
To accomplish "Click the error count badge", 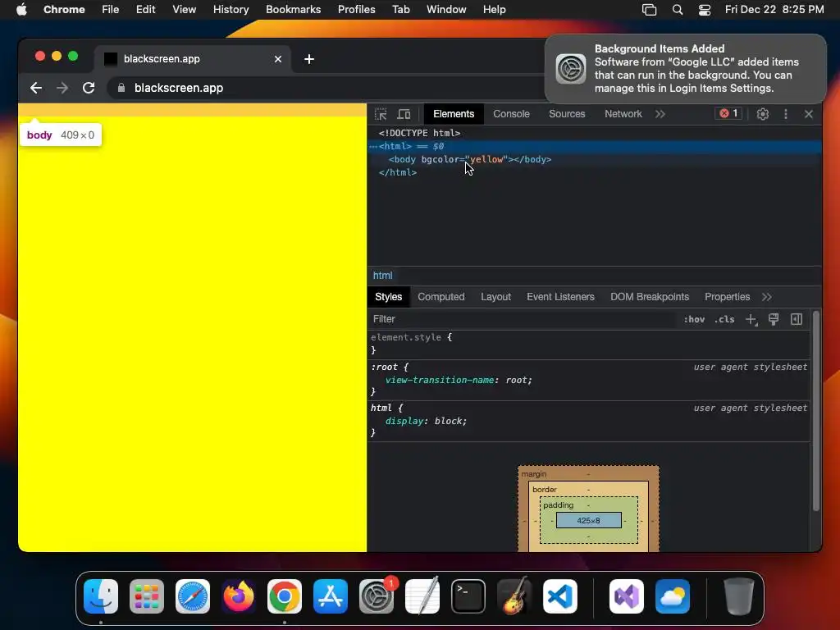I will [728, 113].
